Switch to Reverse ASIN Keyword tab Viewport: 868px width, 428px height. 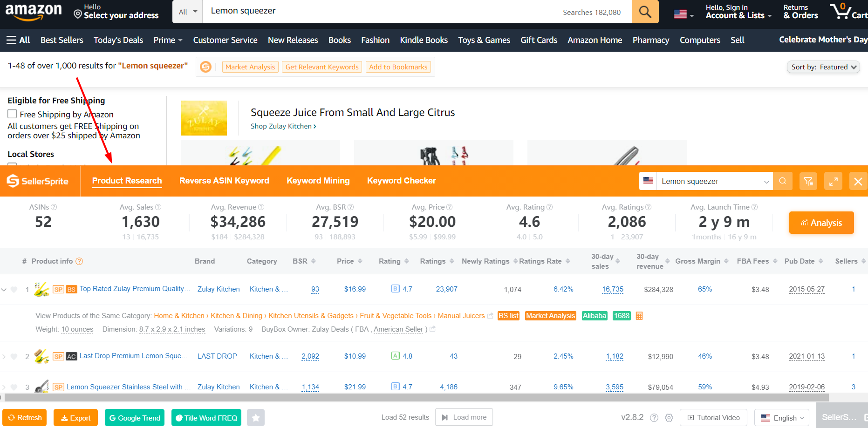point(224,181)
